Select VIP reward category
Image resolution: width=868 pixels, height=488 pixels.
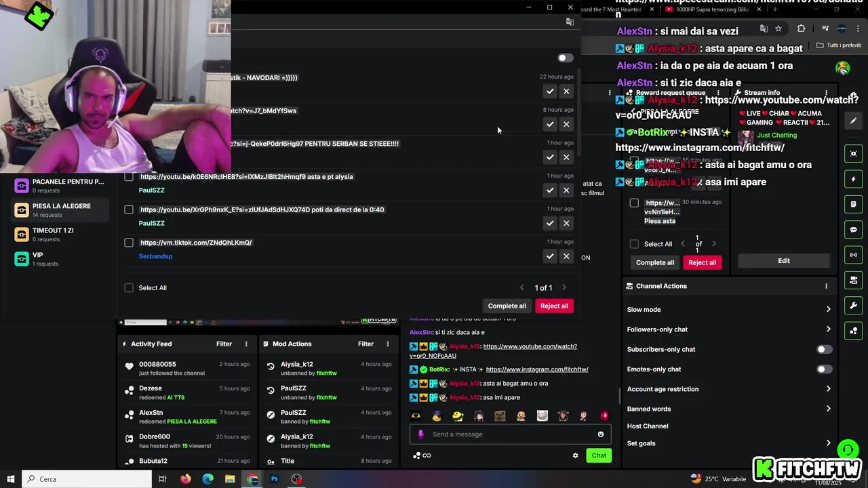point(61,259)
